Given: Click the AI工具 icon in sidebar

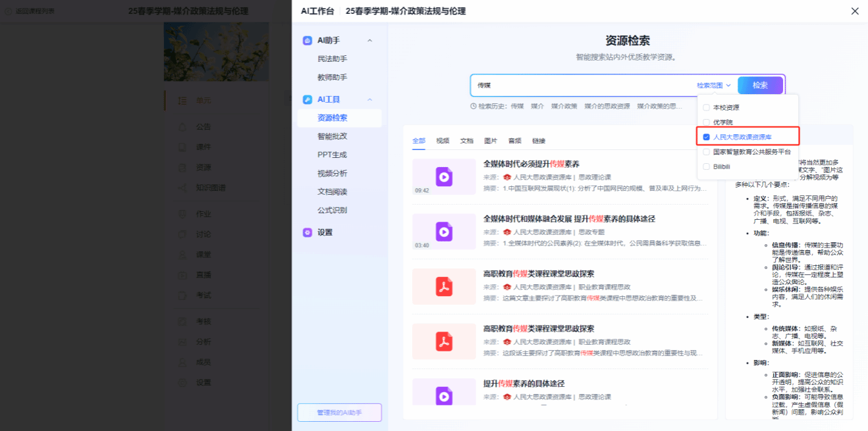Looking at the screenshot, I should tap(307, 99).
